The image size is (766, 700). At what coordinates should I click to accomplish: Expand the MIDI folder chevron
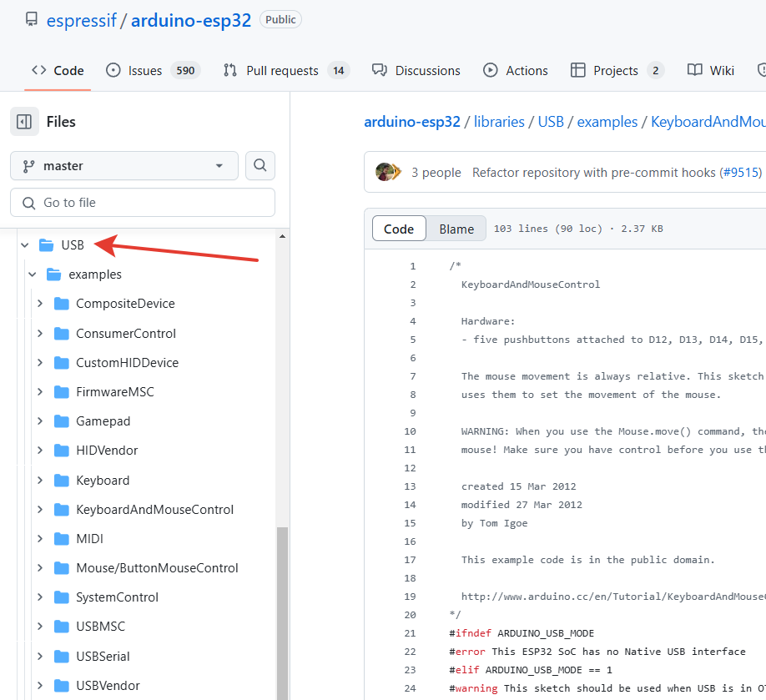(x=40, y=539)
